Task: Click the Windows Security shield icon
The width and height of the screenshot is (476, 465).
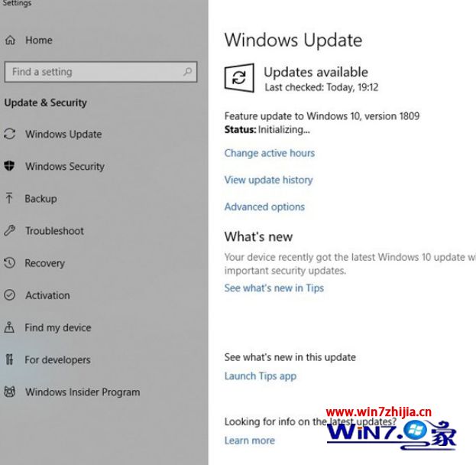Action: [x=9, y=166]
